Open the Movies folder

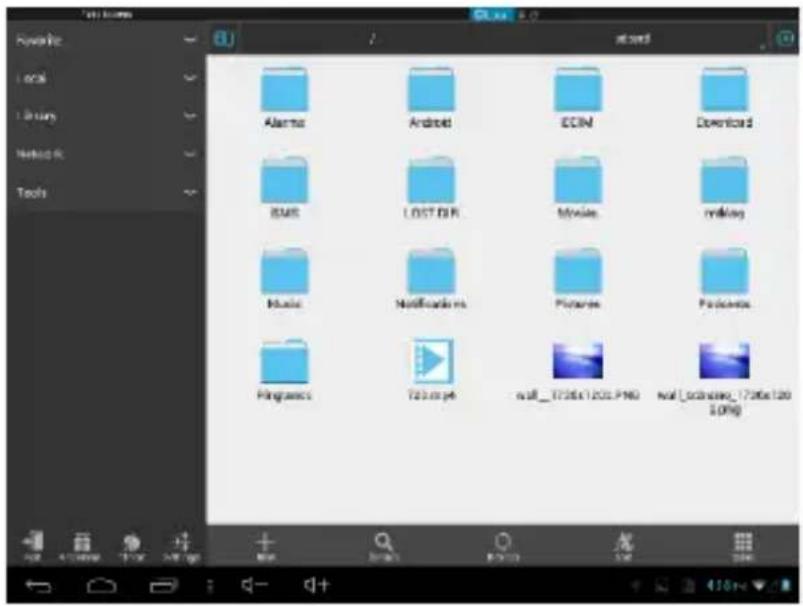(x=578, y=187)
